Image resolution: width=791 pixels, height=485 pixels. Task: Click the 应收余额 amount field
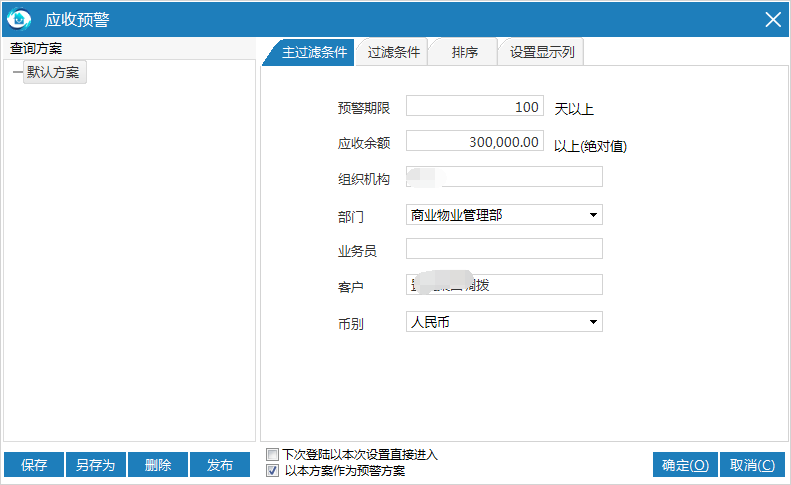[475, 141]
